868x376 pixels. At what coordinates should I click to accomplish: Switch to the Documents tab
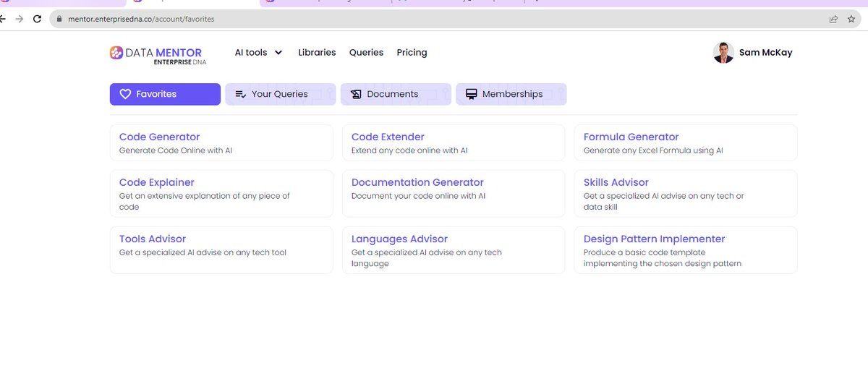[396, 94]
